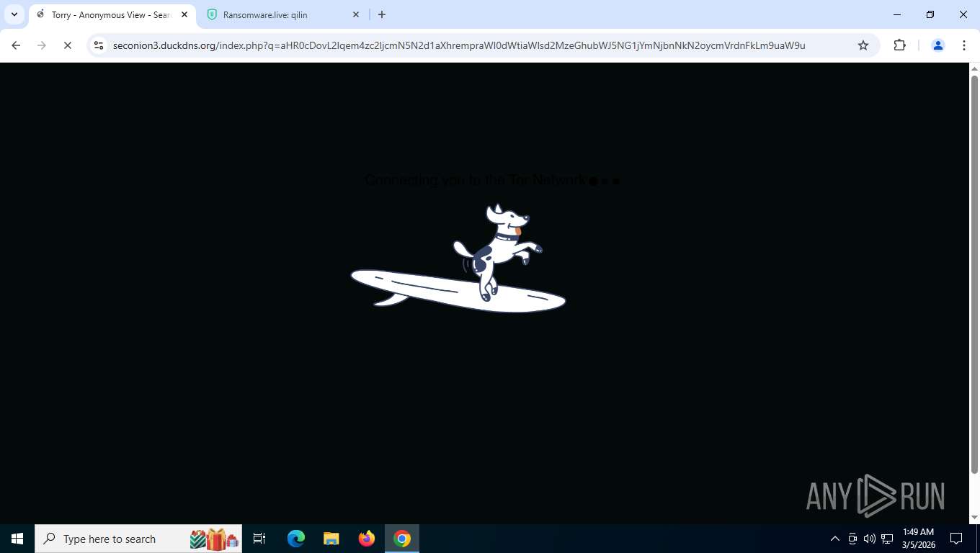
Task: Go back to the previous page
Action: pos(16,45)
